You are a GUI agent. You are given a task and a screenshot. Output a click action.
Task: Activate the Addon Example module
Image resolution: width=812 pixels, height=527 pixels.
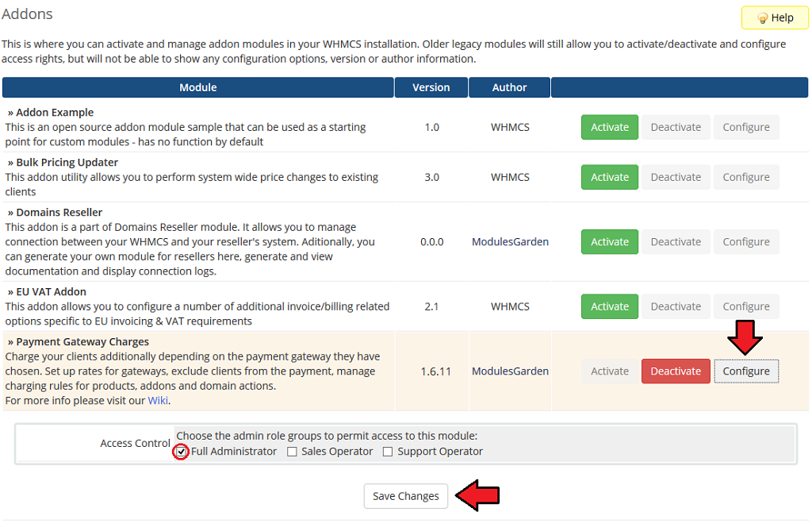tap(610, 127)
